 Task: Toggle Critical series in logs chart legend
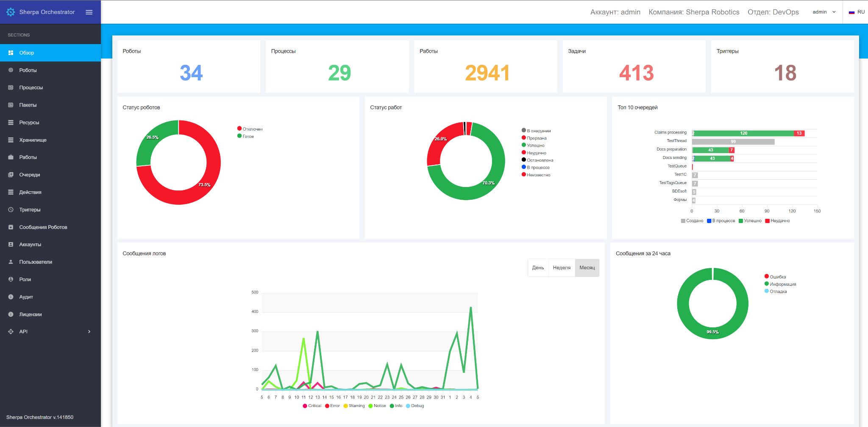pos(312,406)
